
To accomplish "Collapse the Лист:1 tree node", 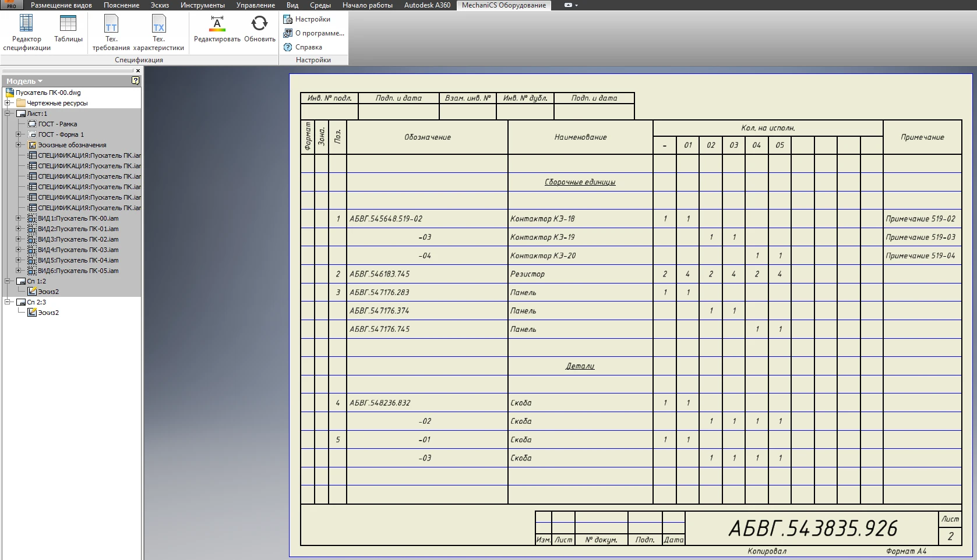I will [8, 114].
